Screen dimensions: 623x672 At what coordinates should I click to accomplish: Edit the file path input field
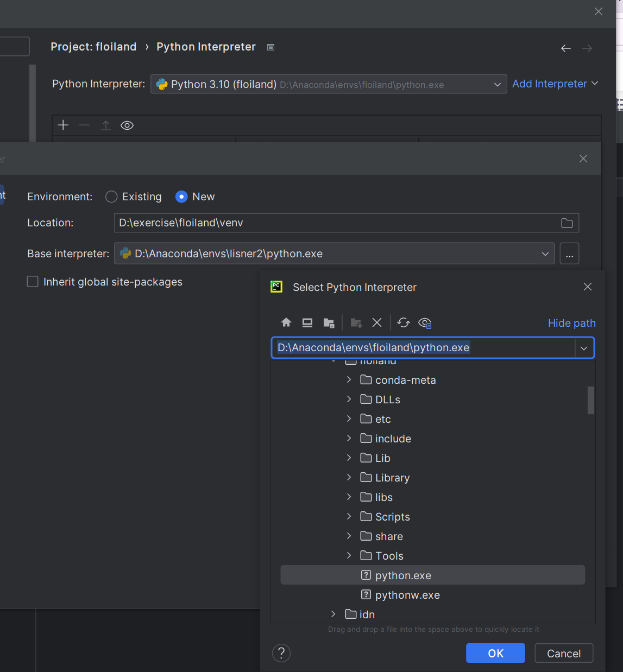click(423, 348)
